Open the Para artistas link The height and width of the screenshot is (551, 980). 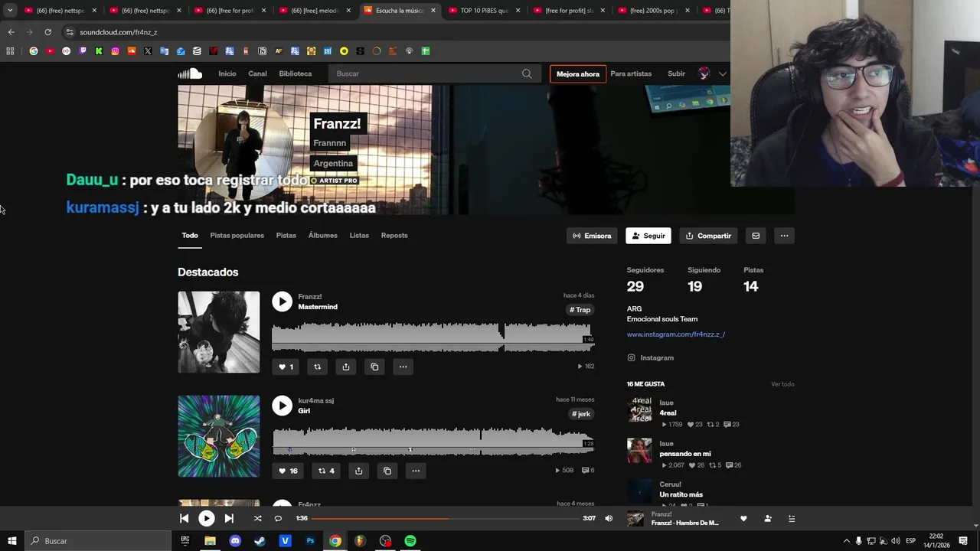tap(631, 73)
